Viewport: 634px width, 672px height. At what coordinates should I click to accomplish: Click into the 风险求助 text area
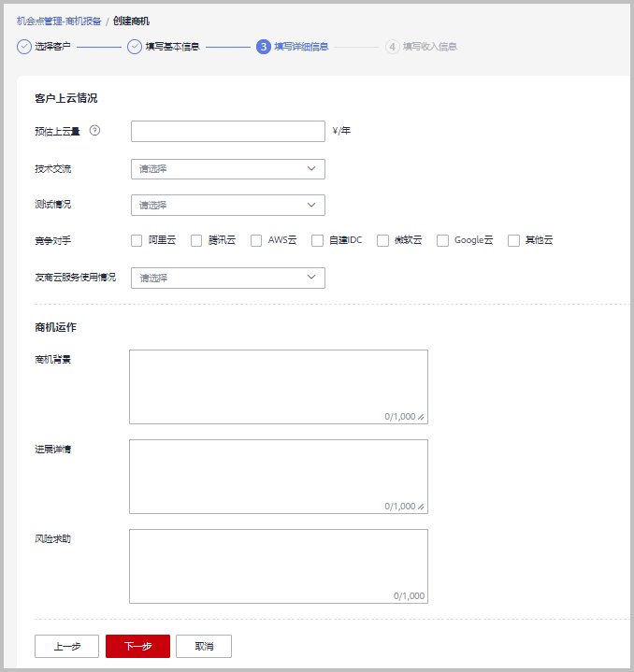point(279,566)
